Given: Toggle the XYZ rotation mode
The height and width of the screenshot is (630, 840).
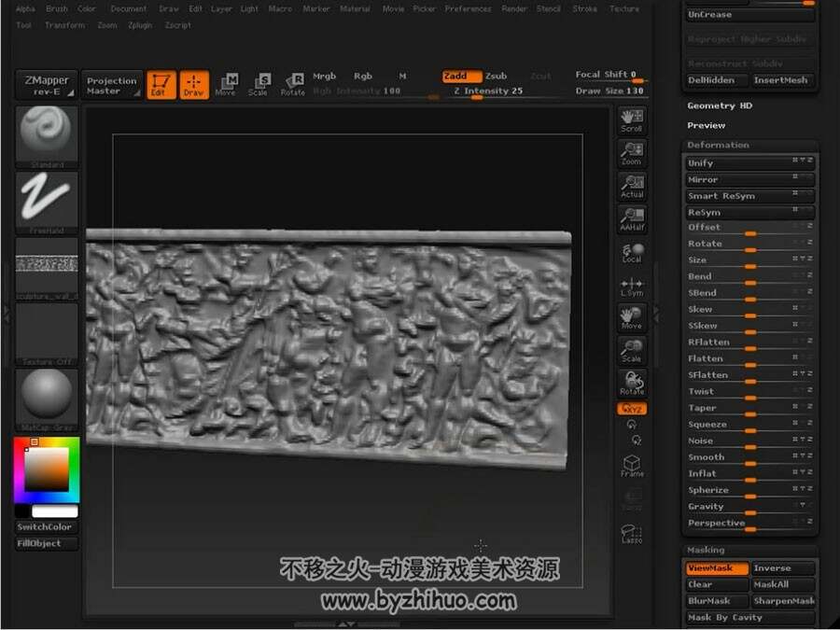Looking at the screenshot, I should point(632,409).
